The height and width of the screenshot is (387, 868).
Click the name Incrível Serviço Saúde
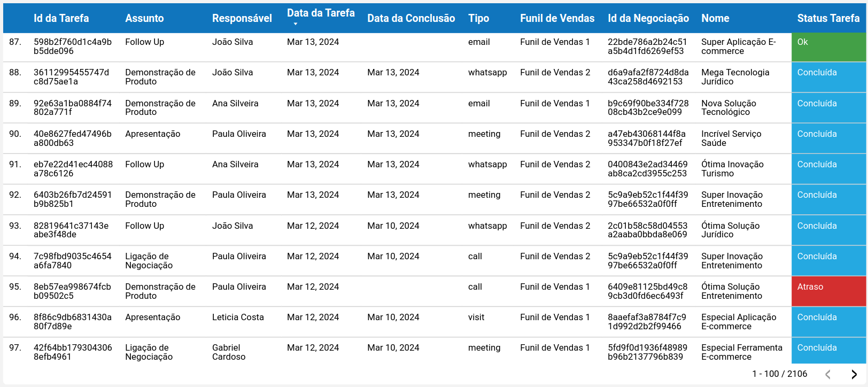pos(731,138)
